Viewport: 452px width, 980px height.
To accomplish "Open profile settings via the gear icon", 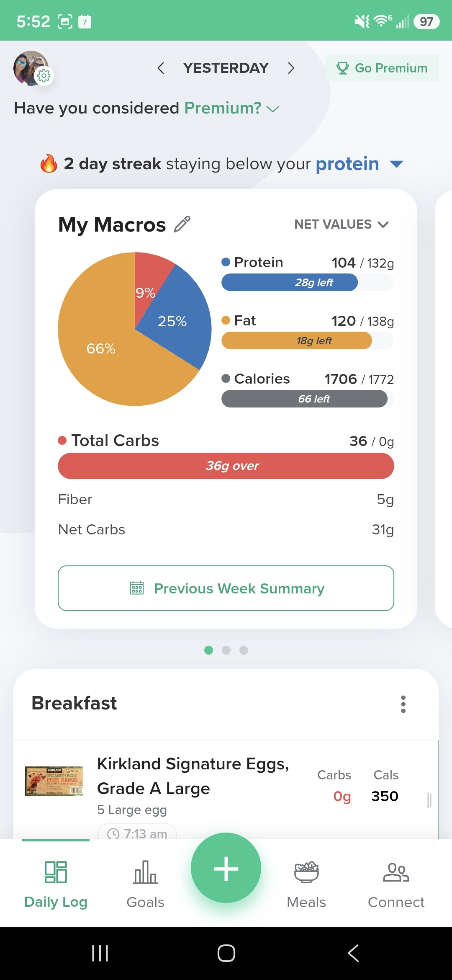I will [x=44, y=76].
